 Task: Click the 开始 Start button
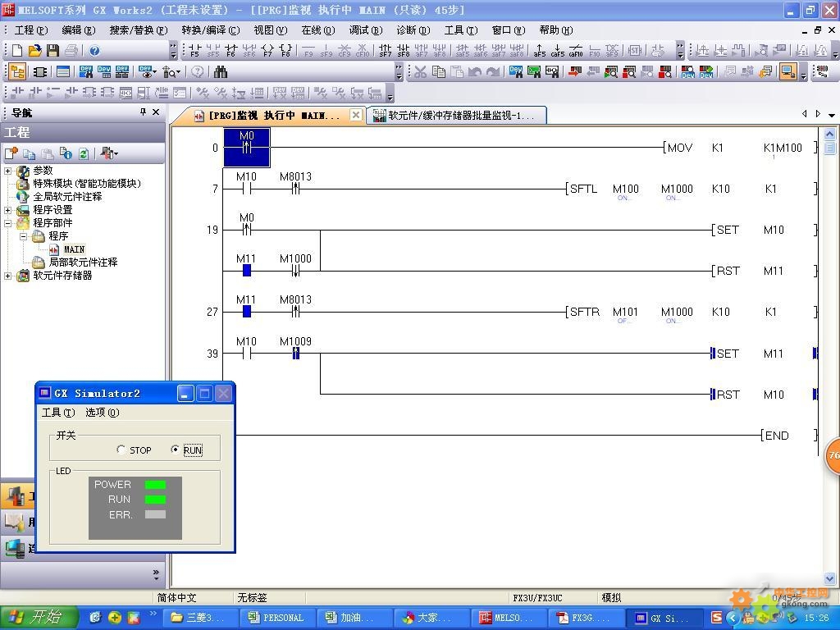[39, 618]
